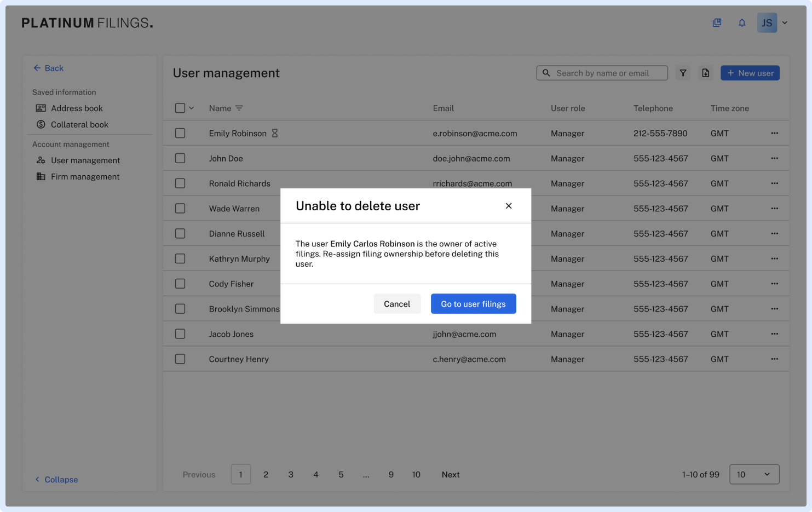The height and width of the screenshot is (512, 812).
Task: Collapse the sidebar
Action: click(56, 480)
